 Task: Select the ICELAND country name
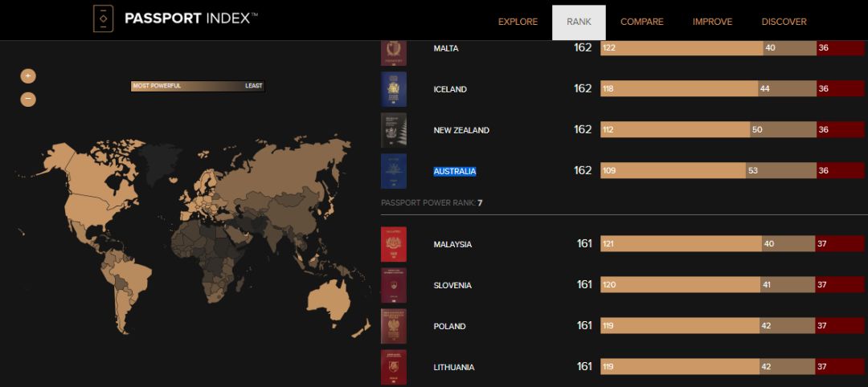(450, 89)
